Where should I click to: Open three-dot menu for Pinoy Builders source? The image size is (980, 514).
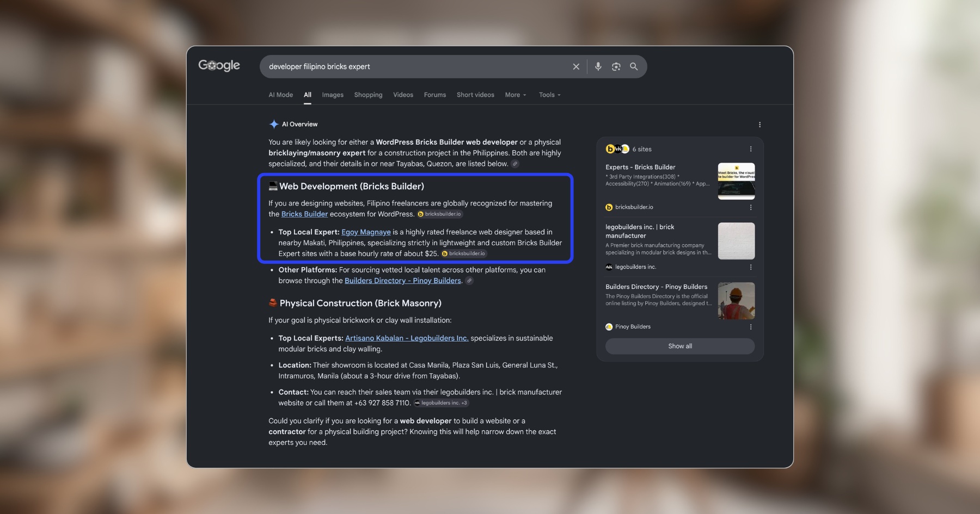click(751, 327)
